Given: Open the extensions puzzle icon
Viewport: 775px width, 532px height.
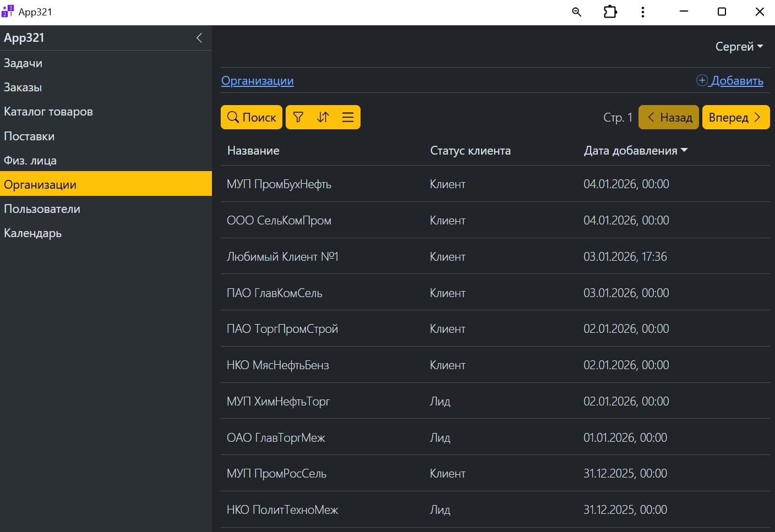Looking at the screenshot, I should pos(610,12).
